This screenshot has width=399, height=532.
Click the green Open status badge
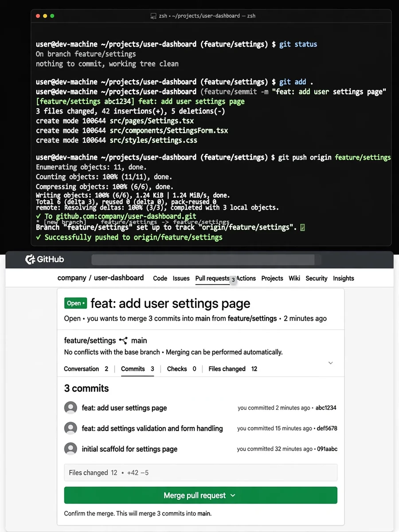(x=75, y=303)
